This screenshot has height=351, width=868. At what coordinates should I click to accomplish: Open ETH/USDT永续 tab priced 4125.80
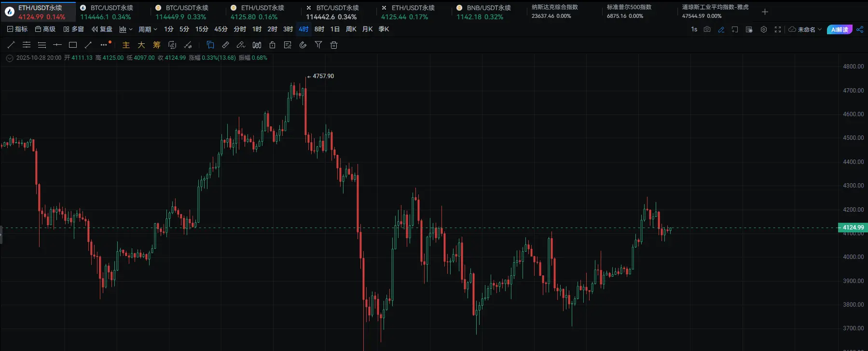click(x=263, y=12)
